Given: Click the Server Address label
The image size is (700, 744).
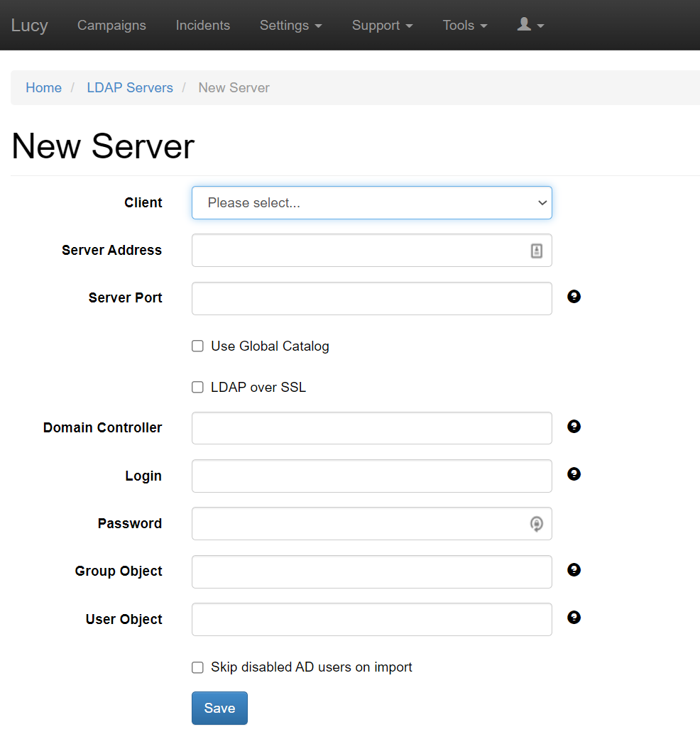Looking at the screenshot, I should point(112,250).
